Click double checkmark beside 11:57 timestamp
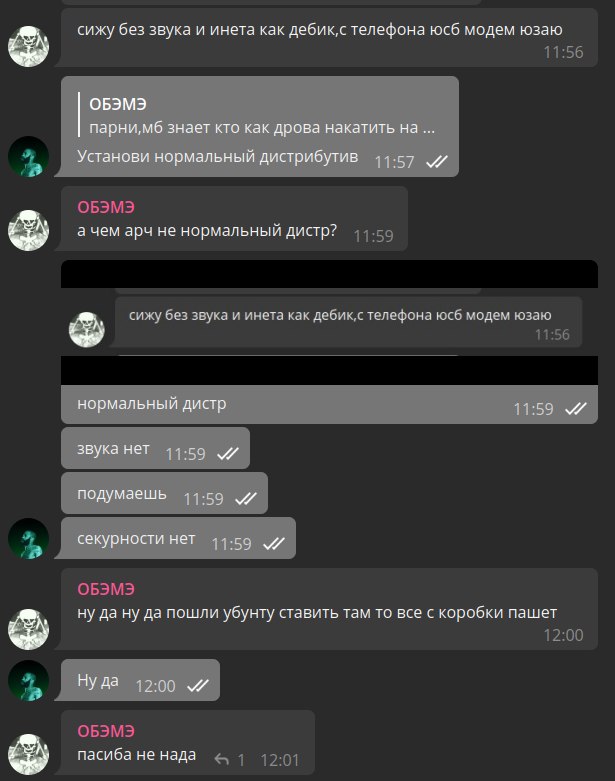Screen dimensions: 615x781 tap(437, 162)
